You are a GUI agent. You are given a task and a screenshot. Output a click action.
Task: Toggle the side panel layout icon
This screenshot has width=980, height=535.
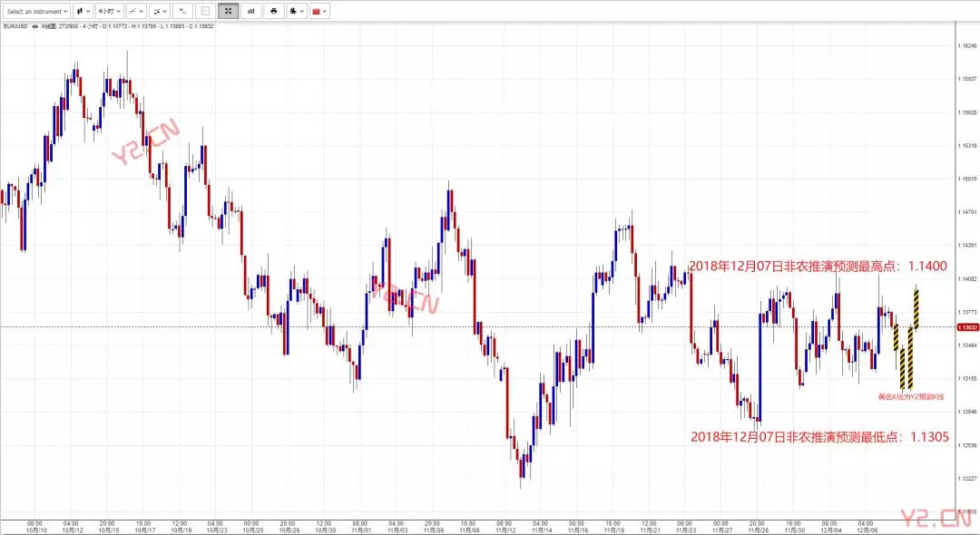click(x=205, y=11)
